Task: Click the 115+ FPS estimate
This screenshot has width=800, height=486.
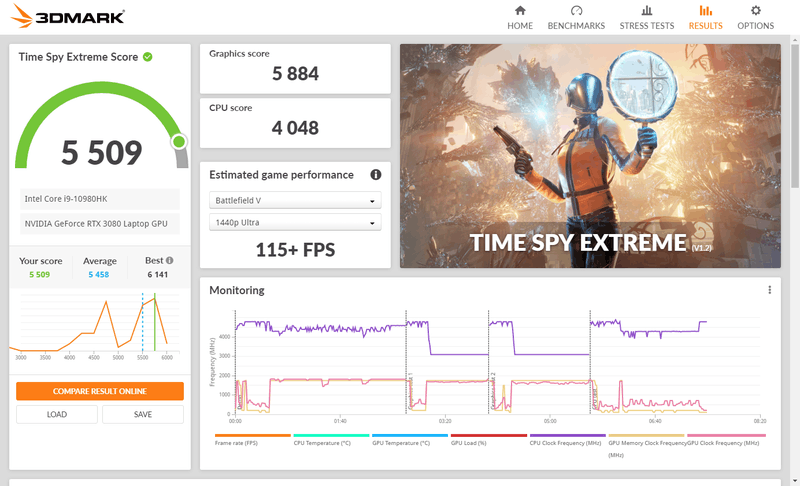Action: (295, 250)
